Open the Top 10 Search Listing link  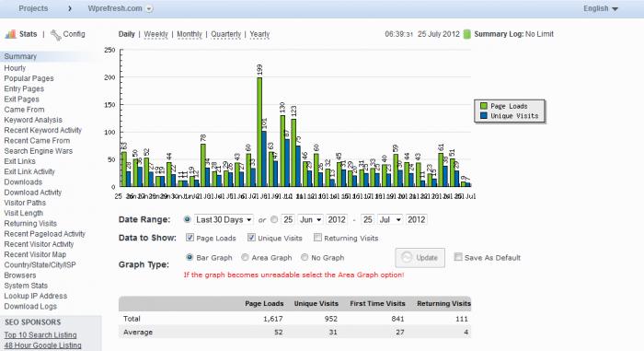coord(40,335)
